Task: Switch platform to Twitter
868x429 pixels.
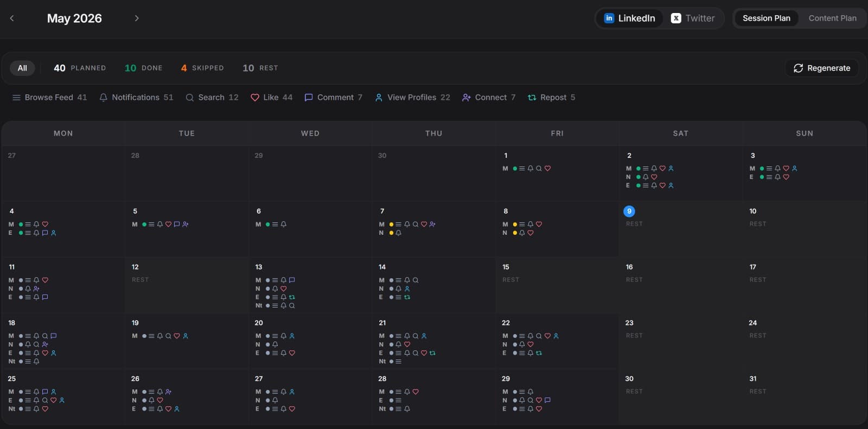Action: [x=693, y=18]
